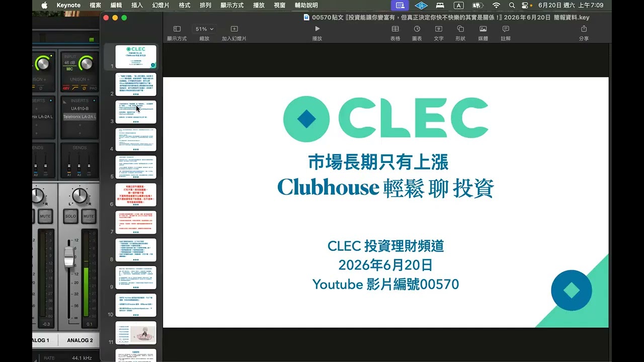Click the bed focus mode icon in menu bar
Image resolution: width=644 pixels, height=362 pixels.
[440, 5]
